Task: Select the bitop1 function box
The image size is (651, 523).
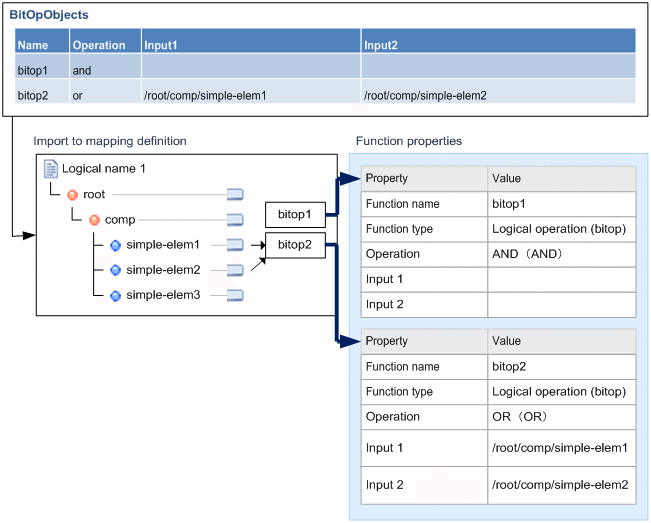Action: click(x=295, y=214)
